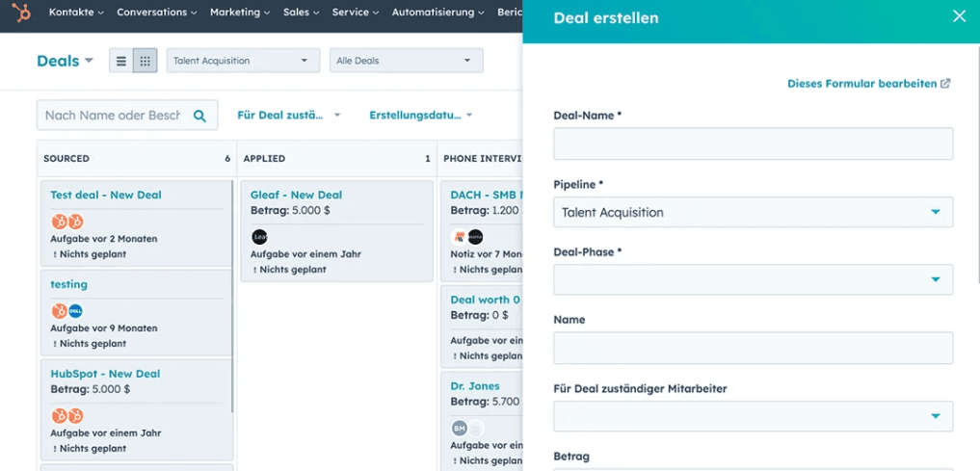Click Dieses Formular bearbeiten link
This screenshot has height=471, width=980.
tap(861, 84)
